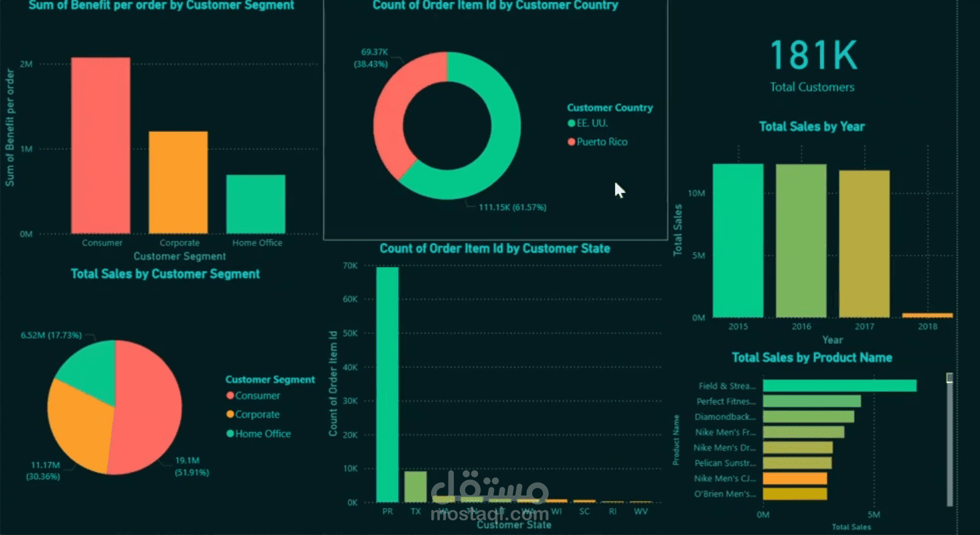The image size is (980, 535).
Task: Click the Product Name chart vertical scrollbar
Action: click(x=949, y=440)
